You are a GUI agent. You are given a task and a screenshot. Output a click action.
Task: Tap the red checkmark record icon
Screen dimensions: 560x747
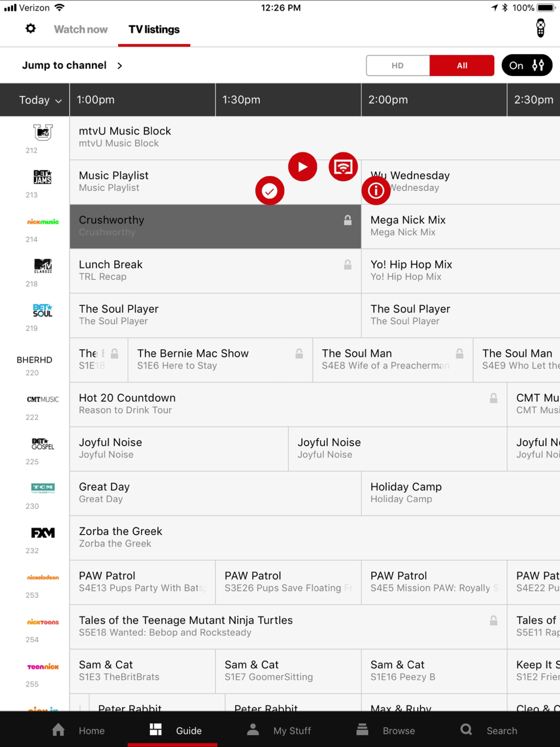(270, 191)
